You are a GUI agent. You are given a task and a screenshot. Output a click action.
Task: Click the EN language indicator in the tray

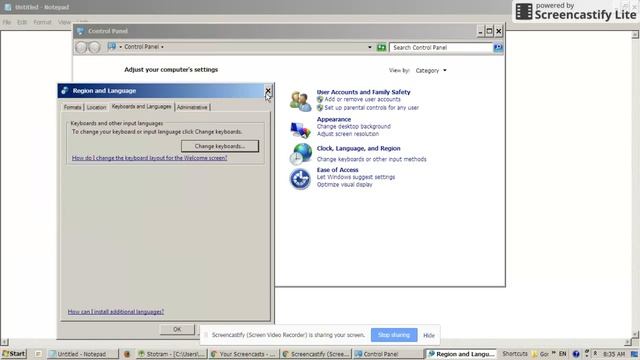pyautogui.click(x=562, y=354)
